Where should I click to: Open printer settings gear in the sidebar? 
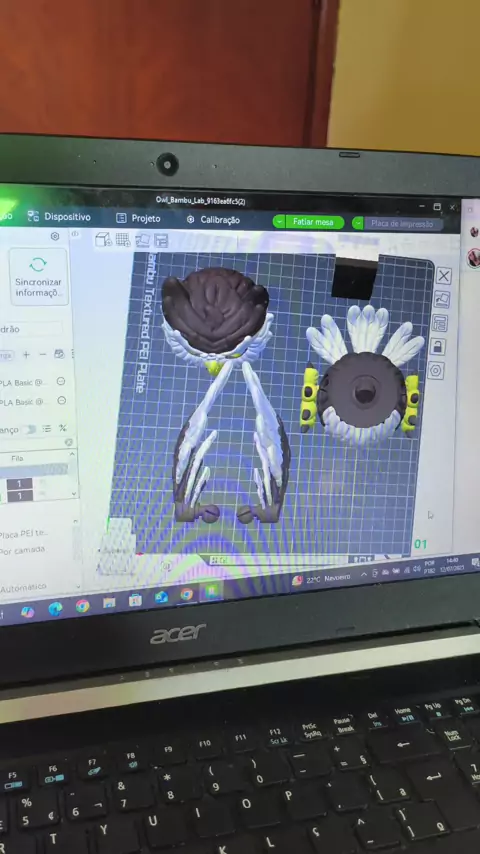(x=55, y=236)
